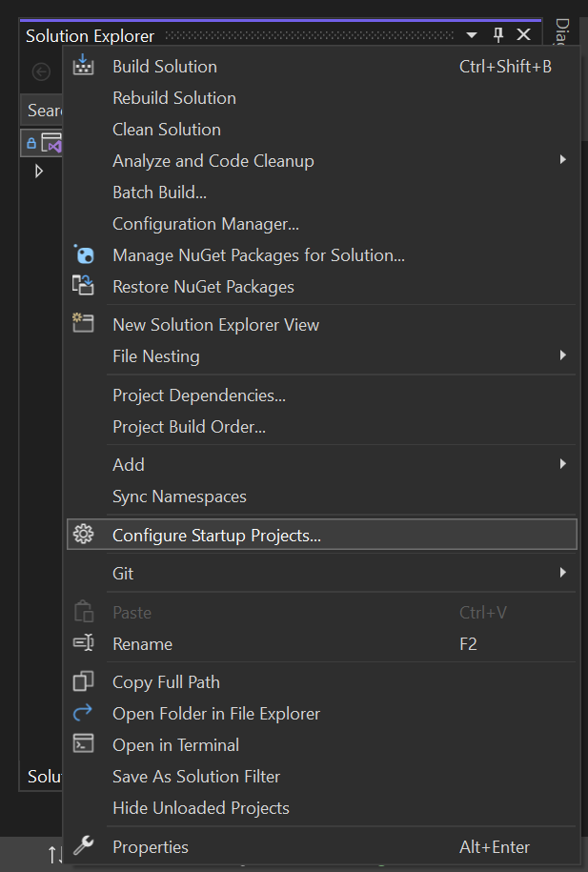The image size is (588, 872).
Task: Choose Clean Solution from the menu
Action: [167, 129]
